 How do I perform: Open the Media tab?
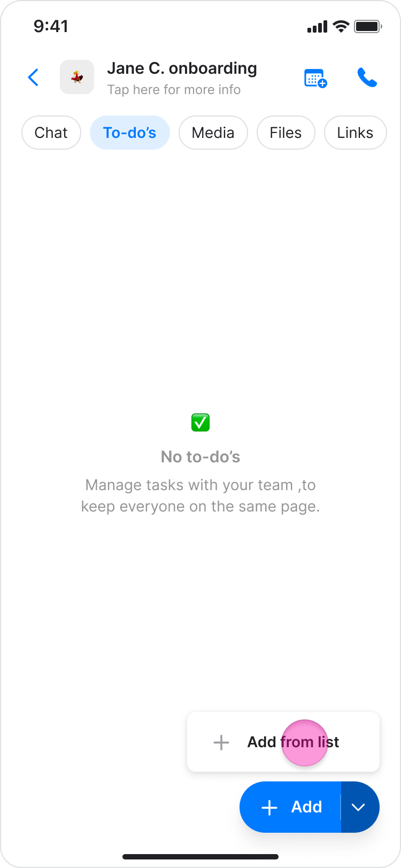coord(213,133)
